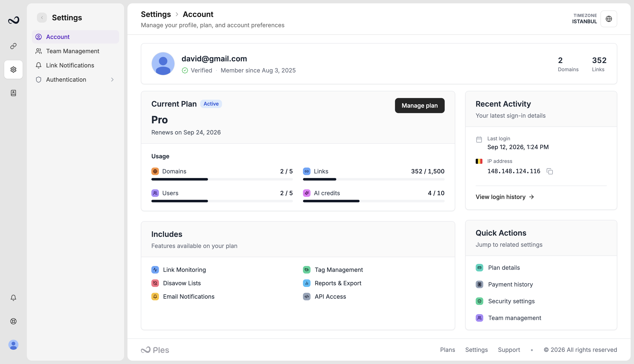Select Account in the settings menu

tap(75, 37)
